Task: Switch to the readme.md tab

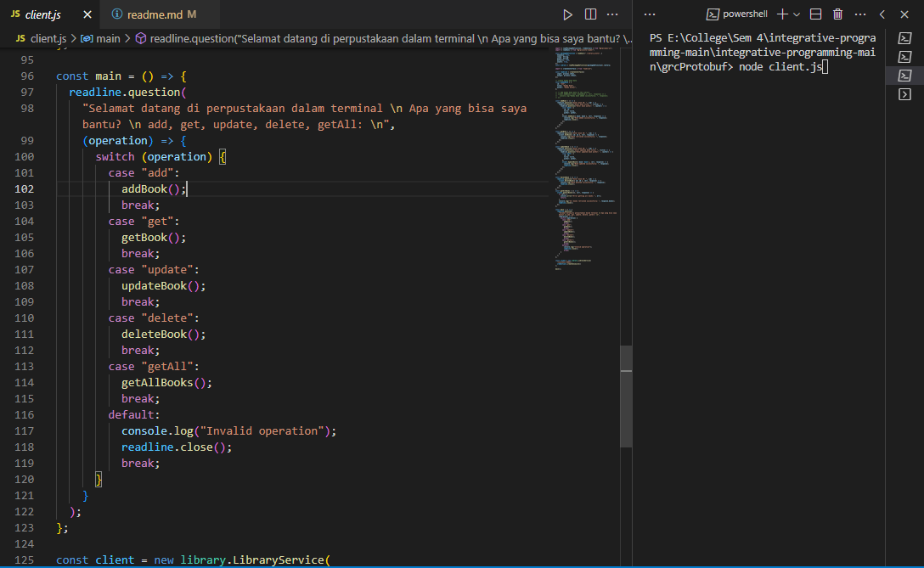Action: pyautogui.click(x=157, y=14)
